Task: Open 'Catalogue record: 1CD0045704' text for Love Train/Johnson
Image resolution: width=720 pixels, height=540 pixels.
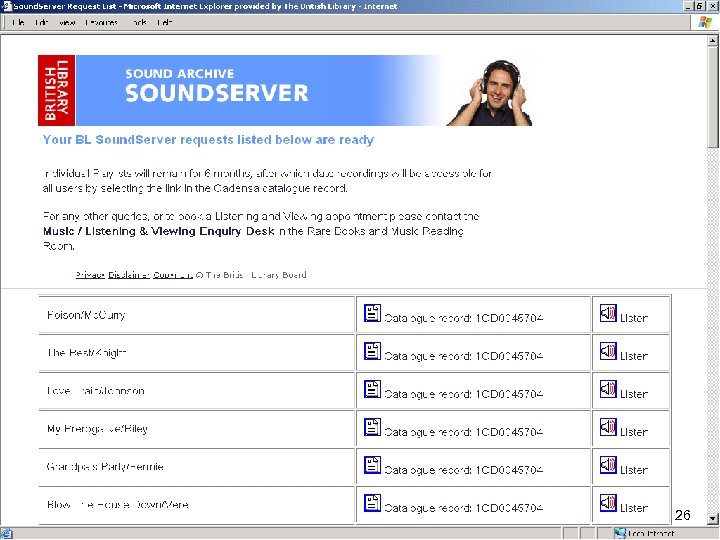Action: point(464,394)
